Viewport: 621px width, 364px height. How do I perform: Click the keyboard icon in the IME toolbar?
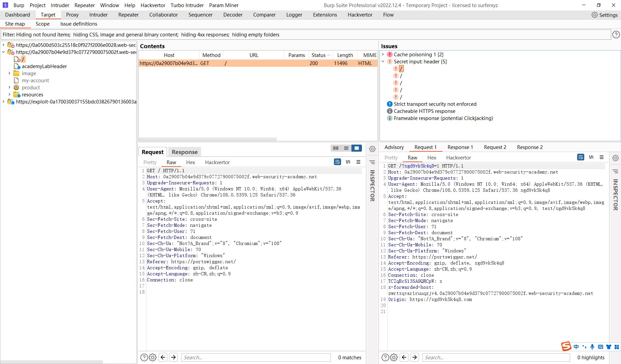coord(600,347)
